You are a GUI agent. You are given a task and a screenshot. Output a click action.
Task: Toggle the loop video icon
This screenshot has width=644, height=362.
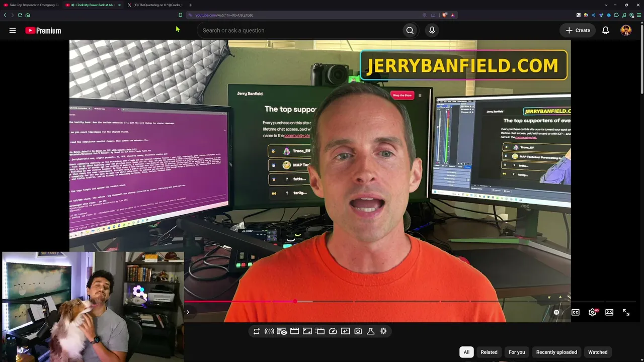pos(257,331)
